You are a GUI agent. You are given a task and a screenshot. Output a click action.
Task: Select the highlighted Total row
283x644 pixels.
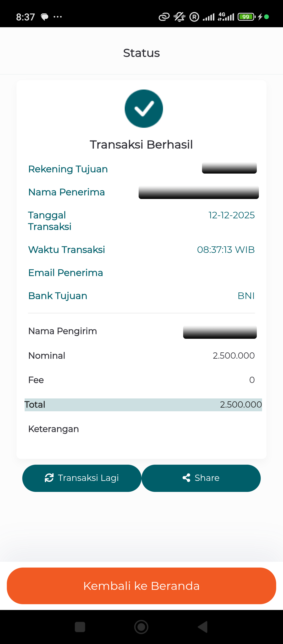point(143,405)
